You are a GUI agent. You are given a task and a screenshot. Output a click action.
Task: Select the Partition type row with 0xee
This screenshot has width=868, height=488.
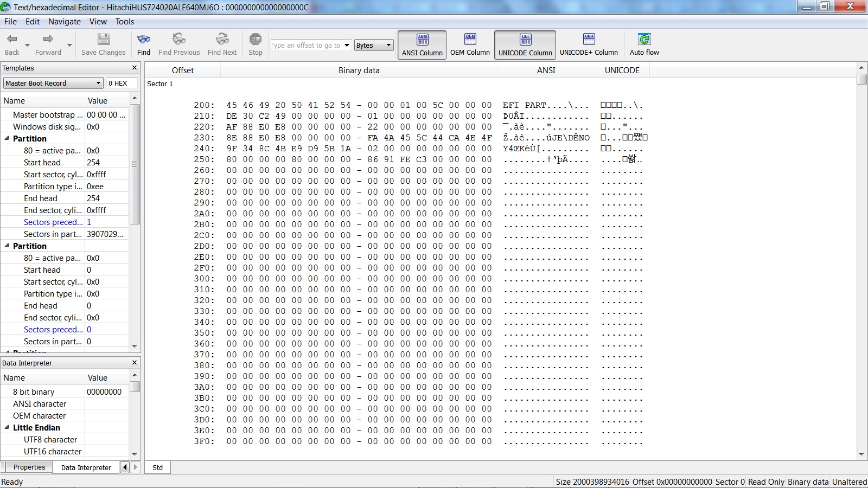(x=65, y=186)
